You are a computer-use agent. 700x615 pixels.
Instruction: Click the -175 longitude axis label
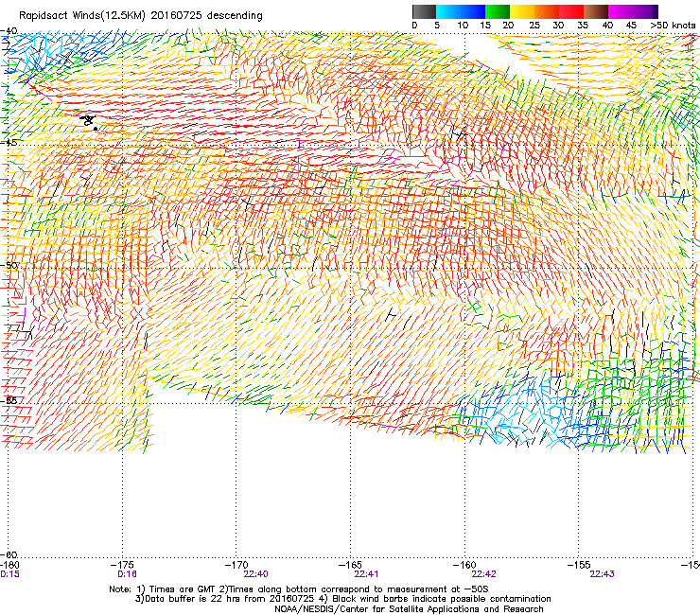[122, 565]
